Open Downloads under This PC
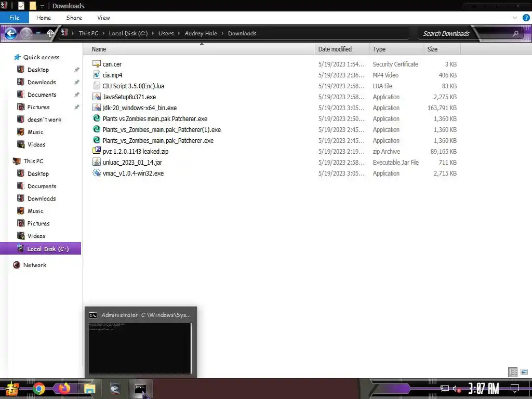Viewport: 532px width, 399px height. click(42, 198)
